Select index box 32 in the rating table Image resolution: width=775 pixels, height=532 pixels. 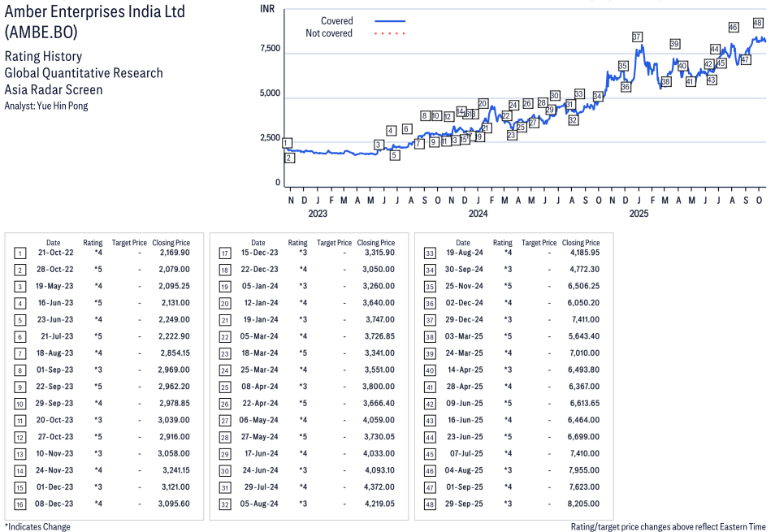click(x=225, y=504)
